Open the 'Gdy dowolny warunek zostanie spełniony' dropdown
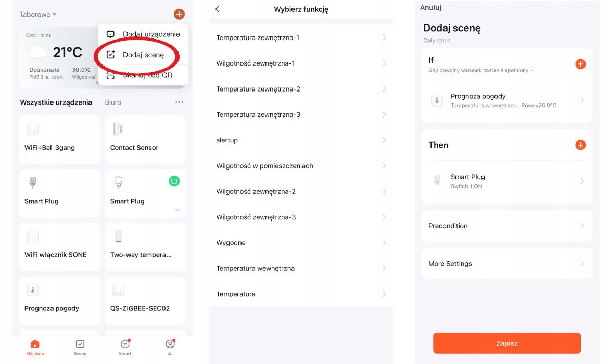Image resolution: width=609 pixels, height=364 pixels. 480,70
